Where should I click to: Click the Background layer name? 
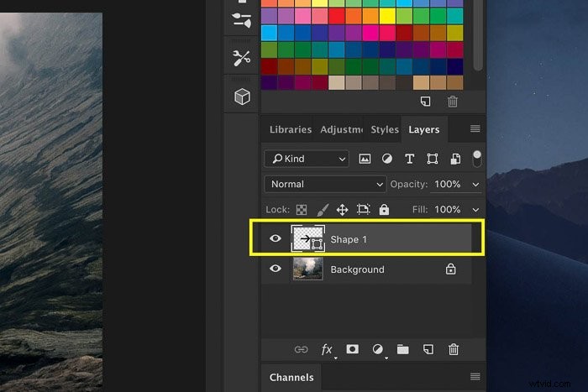(357, 269)
